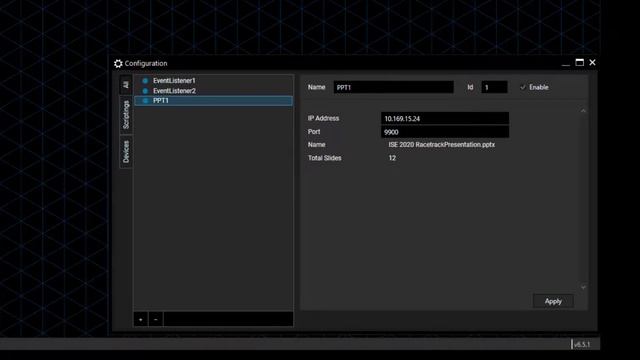
Task: Close the Configuration window
Action: pos(593,62)
